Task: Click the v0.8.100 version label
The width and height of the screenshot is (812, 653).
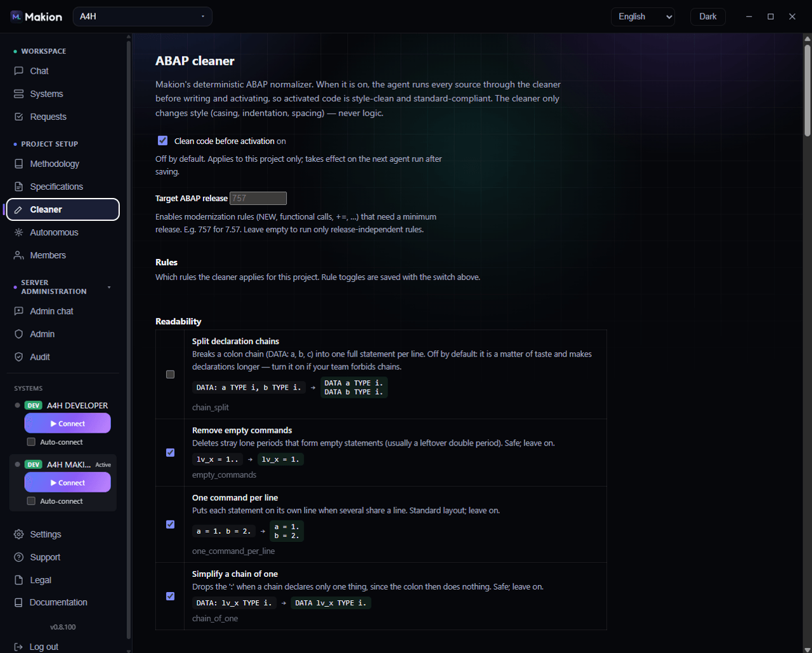Action: pos(63,627)
